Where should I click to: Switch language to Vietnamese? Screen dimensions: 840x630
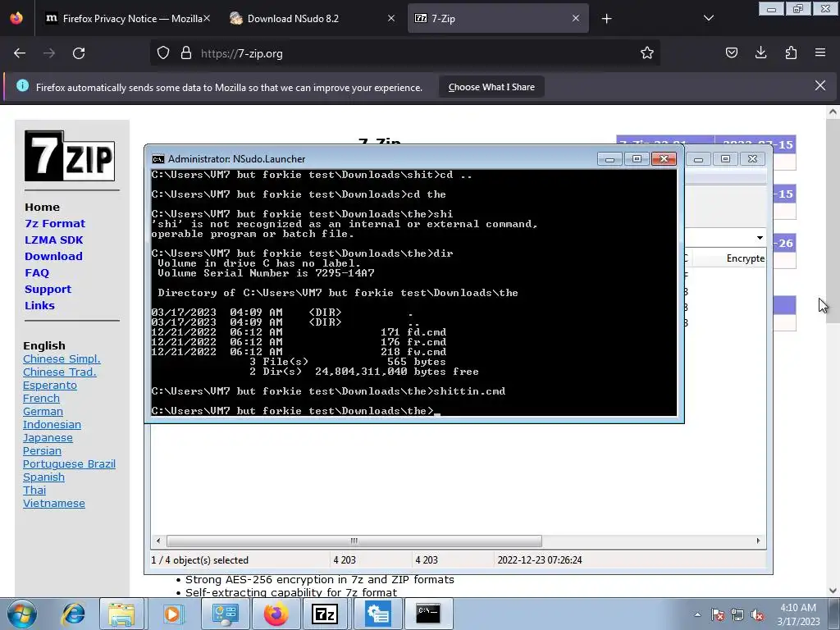(x=53, y=503)
